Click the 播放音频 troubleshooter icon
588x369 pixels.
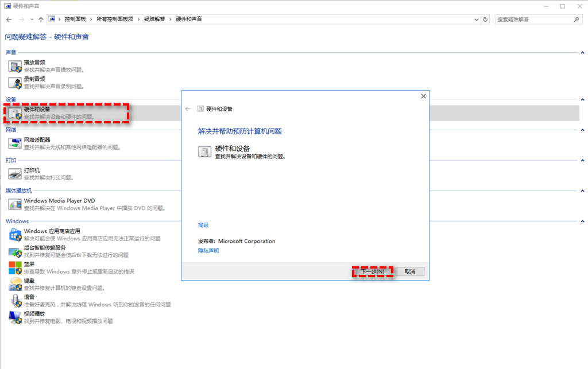14,66
